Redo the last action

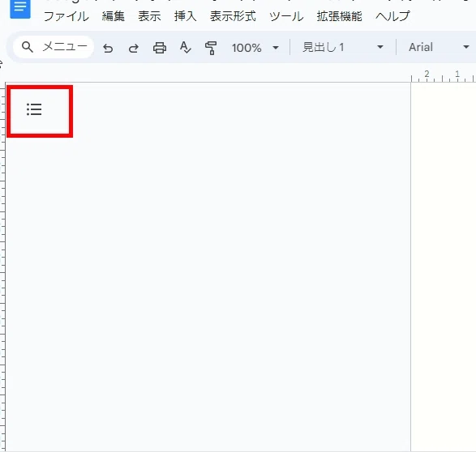click(x=134, y=48)
